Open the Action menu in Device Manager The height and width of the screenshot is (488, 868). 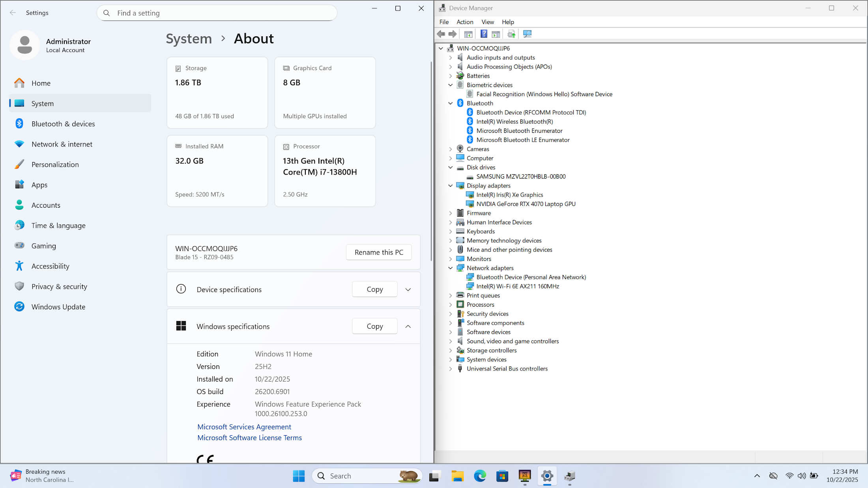point(464,22)
